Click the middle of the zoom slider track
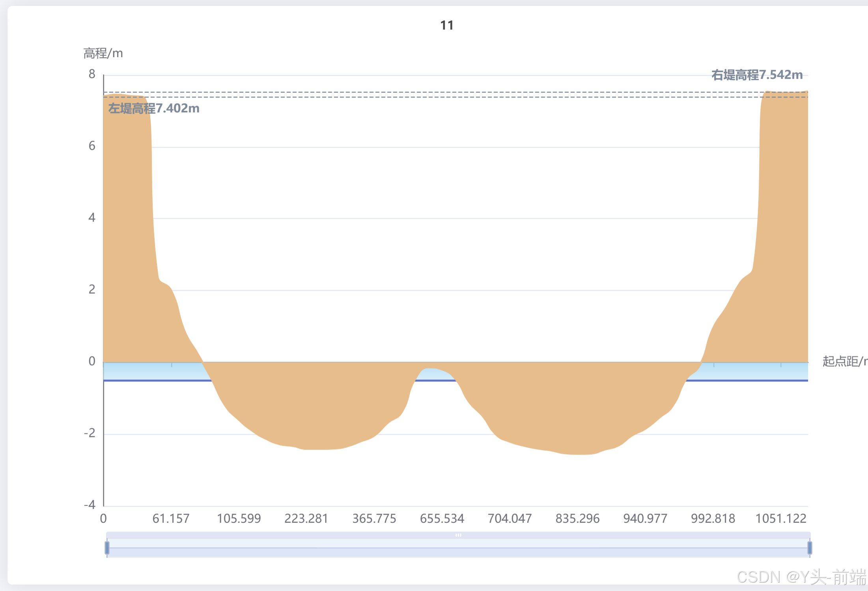The height and width of the screenshot is (591, 868). tap(458, 548)
